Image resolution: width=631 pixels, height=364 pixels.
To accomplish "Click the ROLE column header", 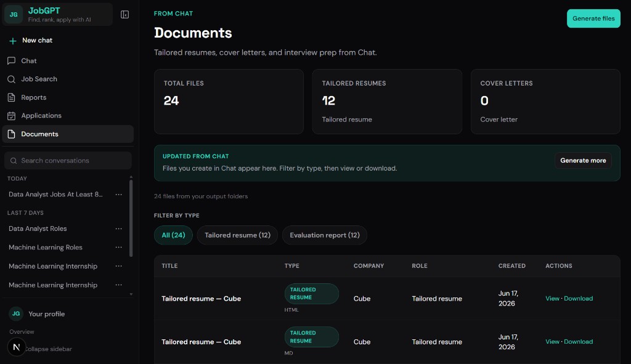I will [419, 266].
